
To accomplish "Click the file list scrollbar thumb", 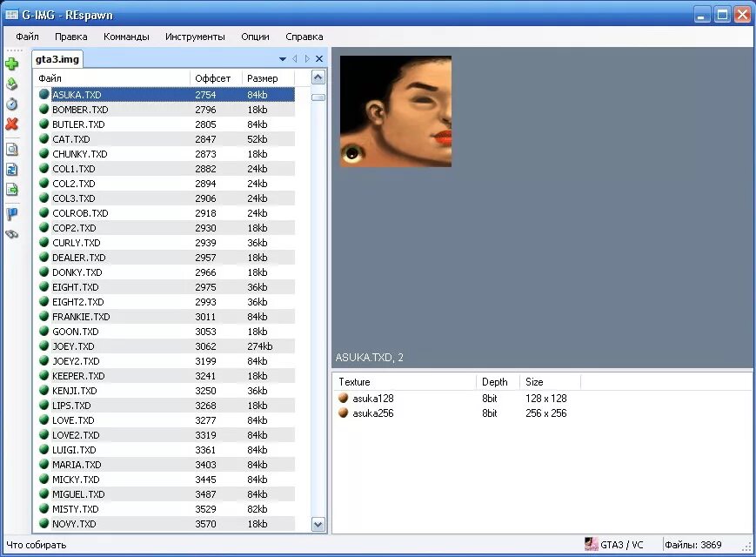I will click(x=318, y=97).
